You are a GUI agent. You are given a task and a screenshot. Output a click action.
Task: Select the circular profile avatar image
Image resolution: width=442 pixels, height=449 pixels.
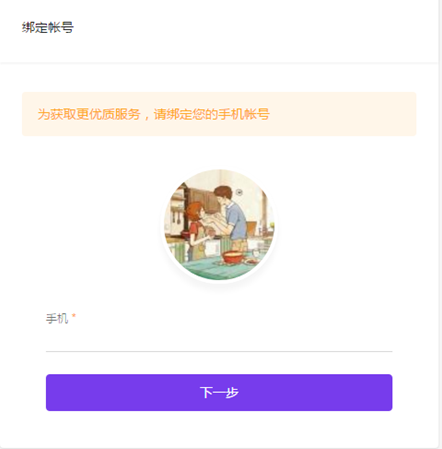click(219, 225)
